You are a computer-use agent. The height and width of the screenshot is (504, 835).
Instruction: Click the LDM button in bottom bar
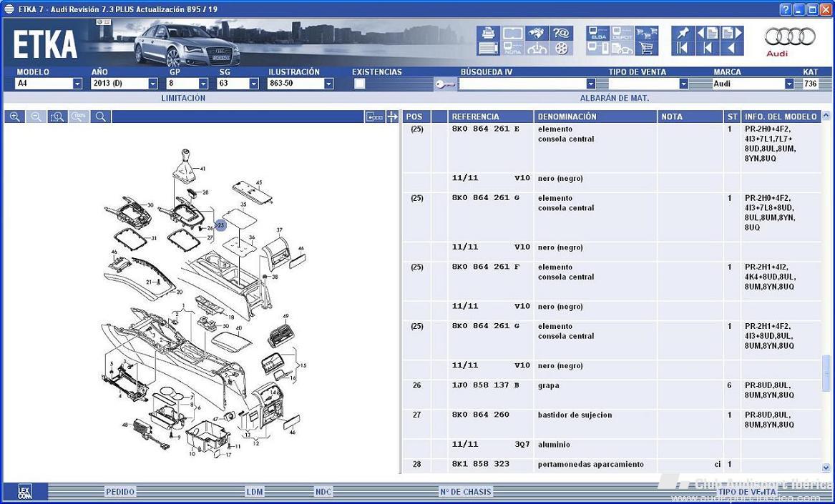(255, 492)
